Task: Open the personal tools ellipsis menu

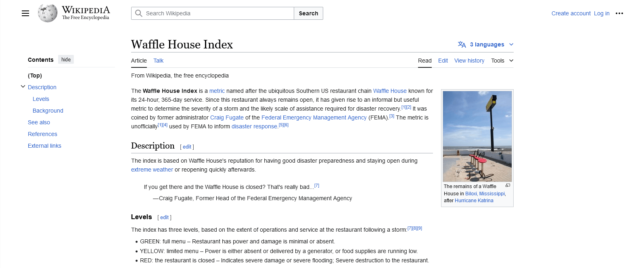Action: click(619, 13)
